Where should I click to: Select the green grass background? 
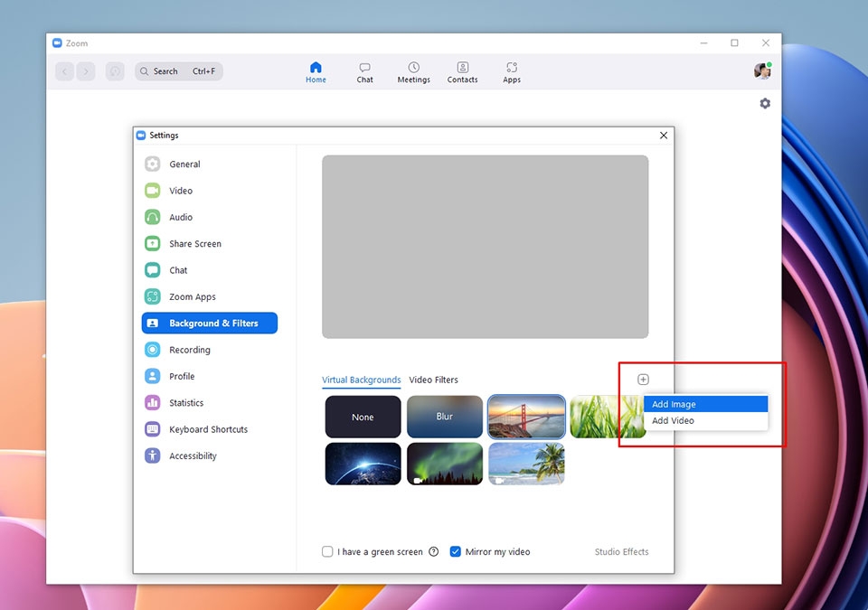606,417
